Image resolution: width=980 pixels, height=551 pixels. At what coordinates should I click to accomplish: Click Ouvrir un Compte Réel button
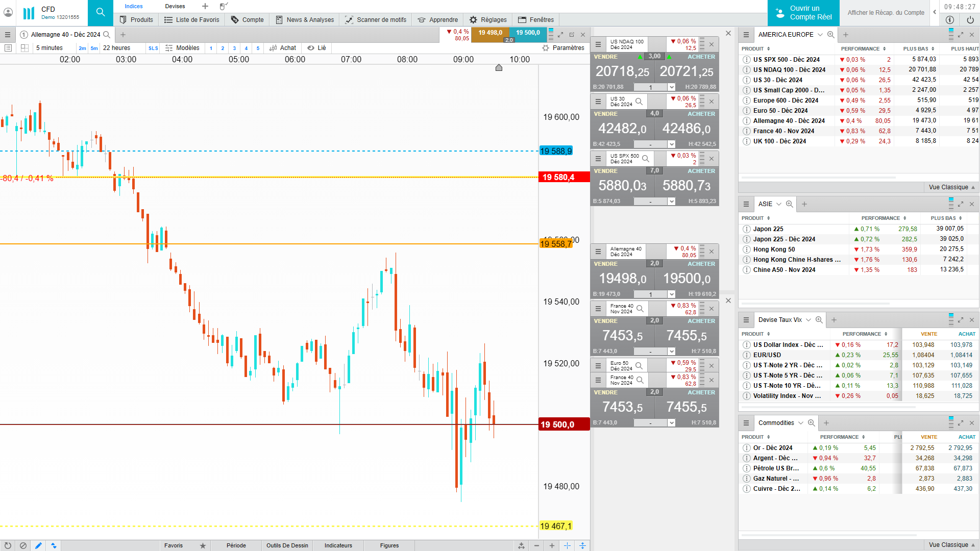pyautogui.click(x=803, y=13)
